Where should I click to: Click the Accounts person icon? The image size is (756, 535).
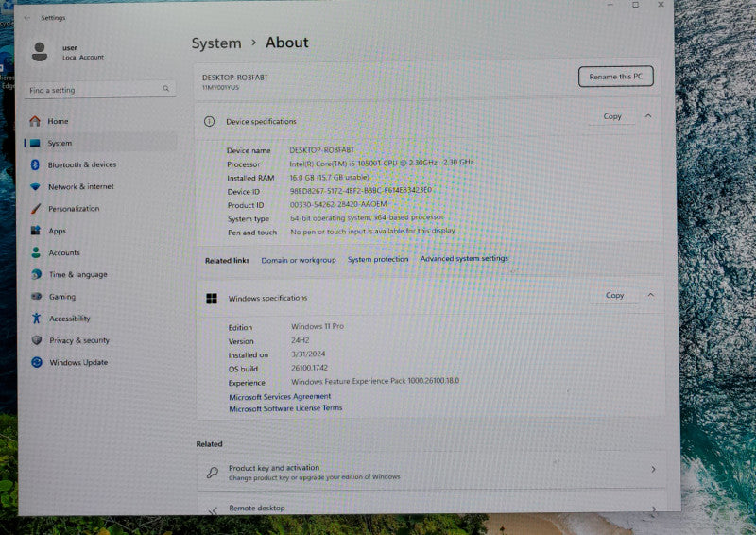tap(36, 252)
